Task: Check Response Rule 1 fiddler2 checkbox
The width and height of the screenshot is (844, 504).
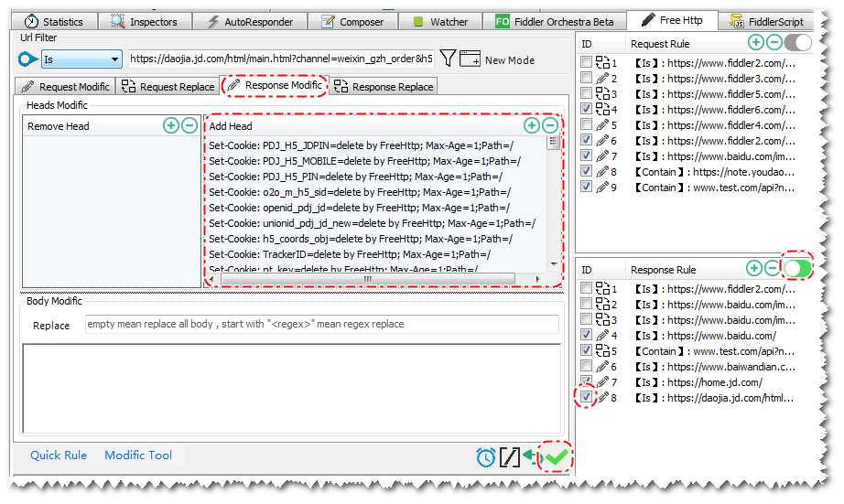Action: 586,288
